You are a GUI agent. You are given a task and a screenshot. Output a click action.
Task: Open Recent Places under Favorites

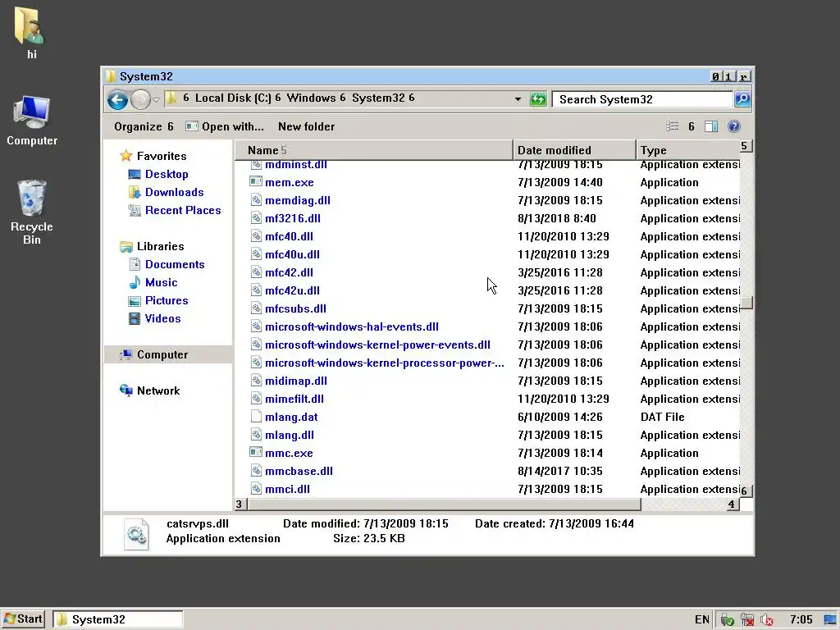[175, 210]
